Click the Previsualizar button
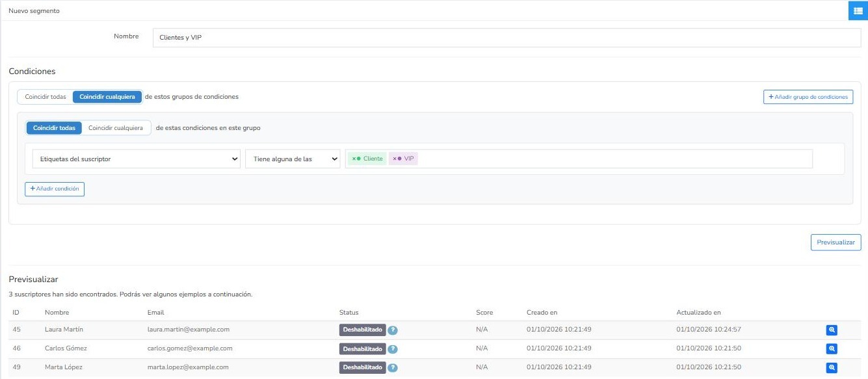This screenshot has width=868, height=379. coord(835,242)
